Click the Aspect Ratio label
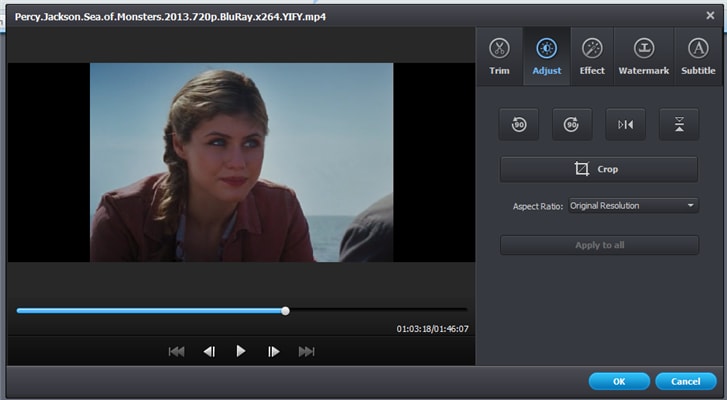 pyautogui.click(x=538, y=207)
